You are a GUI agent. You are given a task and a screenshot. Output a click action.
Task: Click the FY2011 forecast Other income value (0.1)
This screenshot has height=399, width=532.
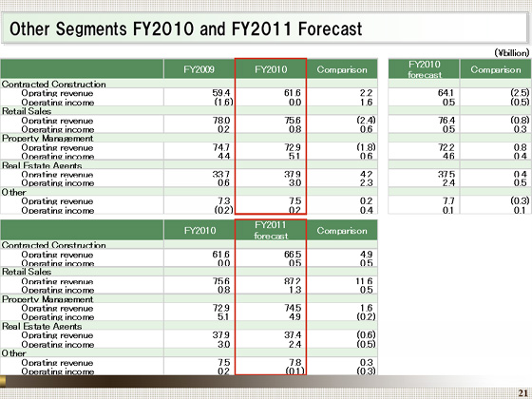(x=294, y=371)
